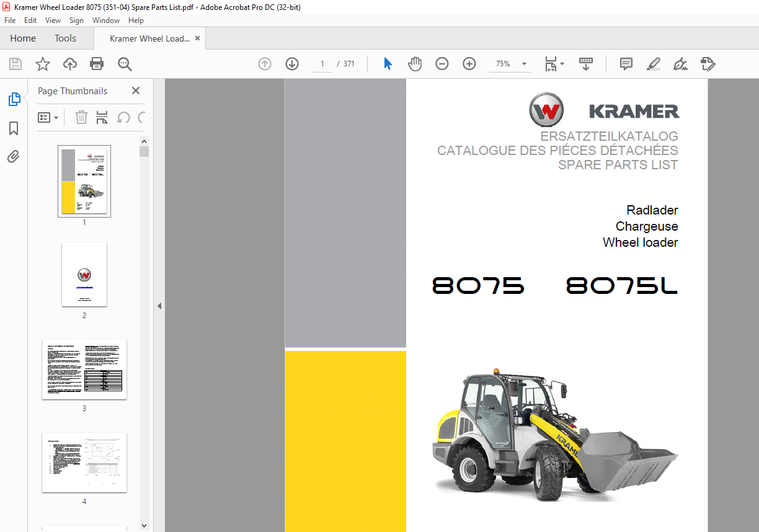Click 'Wheel loader' text on page
The image size is (759, 532).
pos(641,242)
